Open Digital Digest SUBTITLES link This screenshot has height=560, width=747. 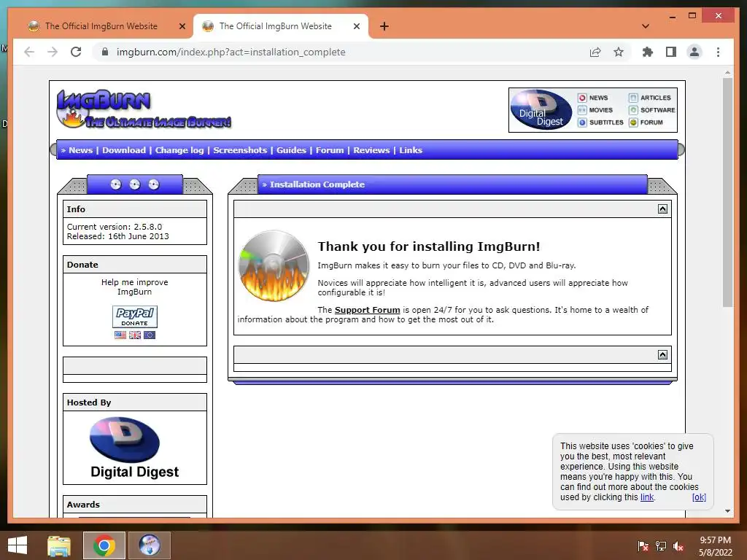click(601, 122)
